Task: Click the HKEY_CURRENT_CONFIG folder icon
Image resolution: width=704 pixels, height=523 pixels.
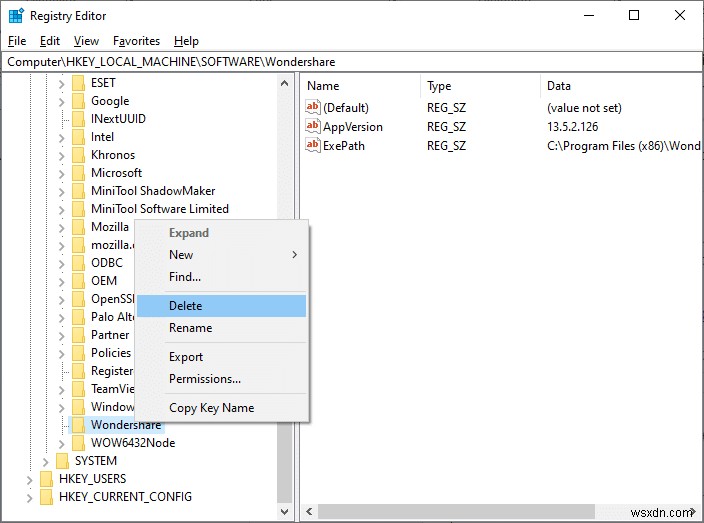Action: point(46,497)
